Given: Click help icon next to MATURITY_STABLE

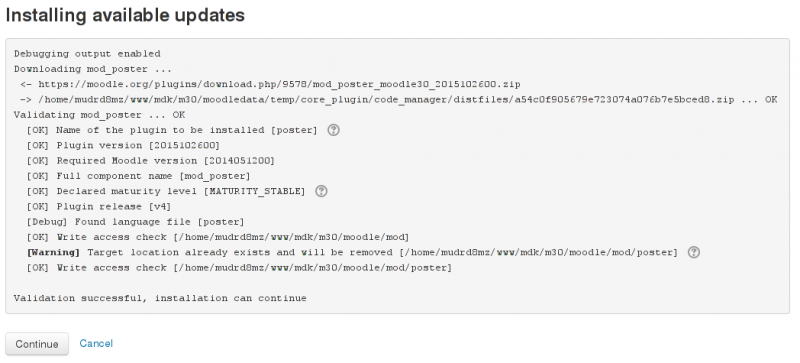Looking at the screenshot, I should click(321, 191).
